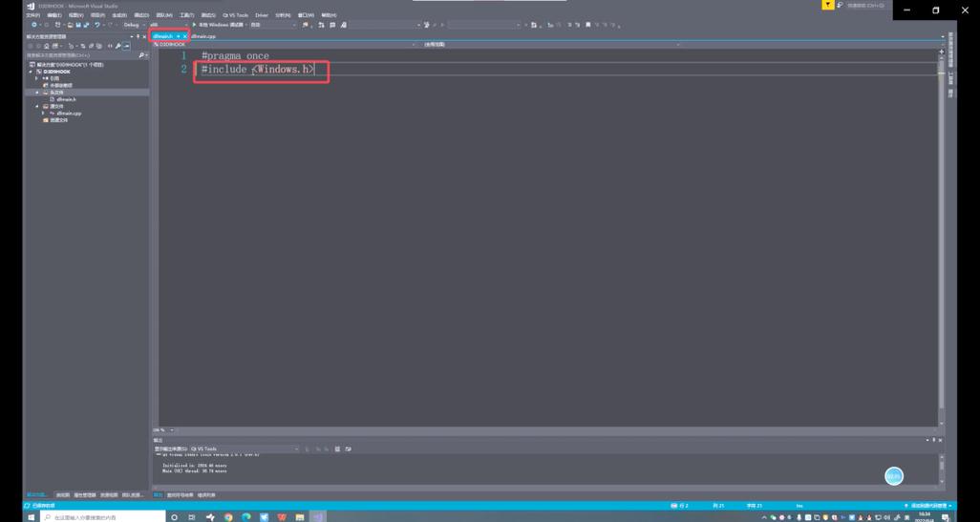Click the #pragma once code line

tap(236, 55)
